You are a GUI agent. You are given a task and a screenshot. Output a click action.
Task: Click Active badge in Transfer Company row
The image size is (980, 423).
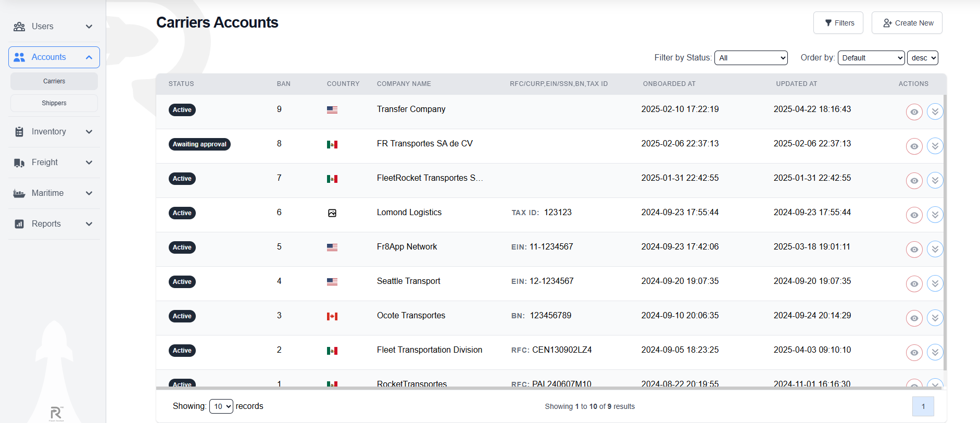click(x=182, y=110)
